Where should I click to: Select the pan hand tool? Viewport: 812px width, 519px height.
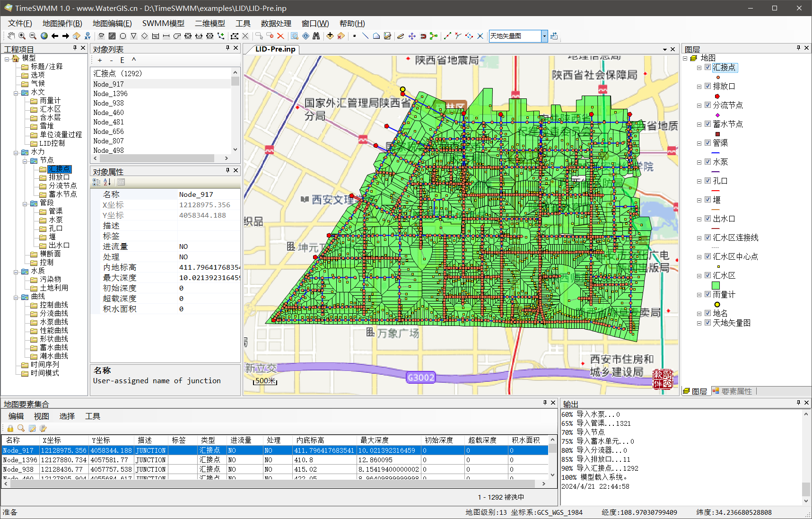click(x=11, y=36)
